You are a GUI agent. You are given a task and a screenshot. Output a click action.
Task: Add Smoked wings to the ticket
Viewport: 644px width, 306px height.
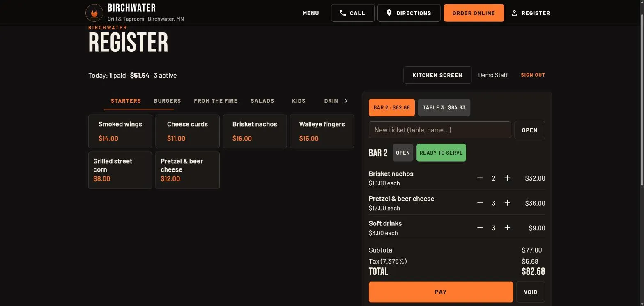120,131
